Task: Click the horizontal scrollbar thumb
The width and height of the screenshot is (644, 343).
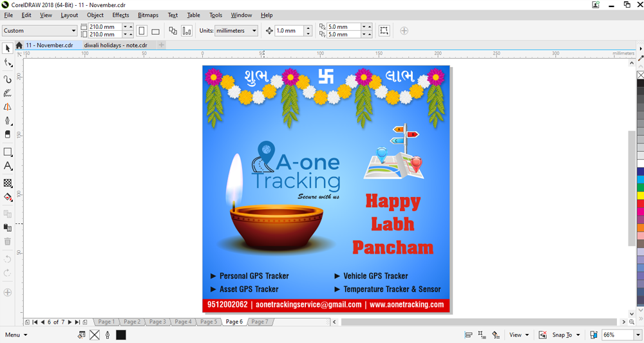Action: point(479,322)
